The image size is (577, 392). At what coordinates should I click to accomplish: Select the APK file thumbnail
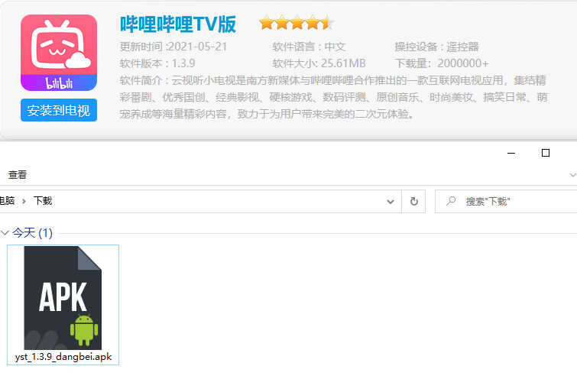63,298
